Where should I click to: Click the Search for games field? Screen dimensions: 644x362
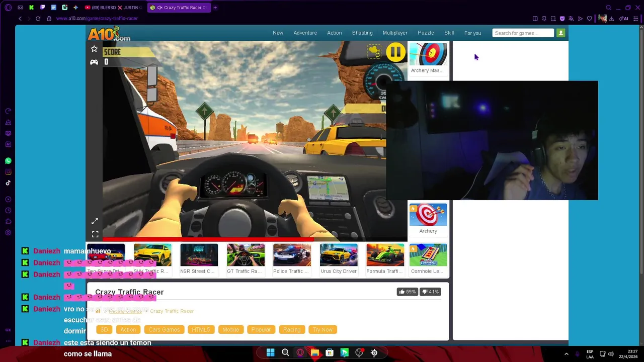click(x=523, y=33)
